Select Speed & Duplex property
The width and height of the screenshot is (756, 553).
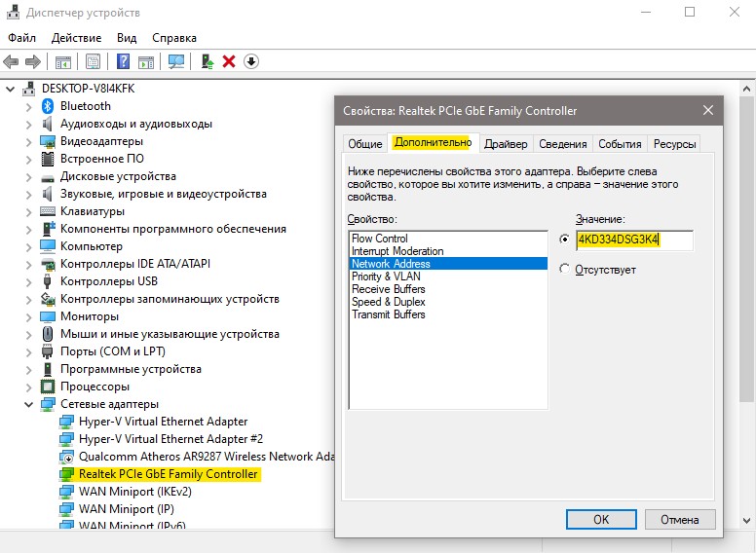coord(448,302)
